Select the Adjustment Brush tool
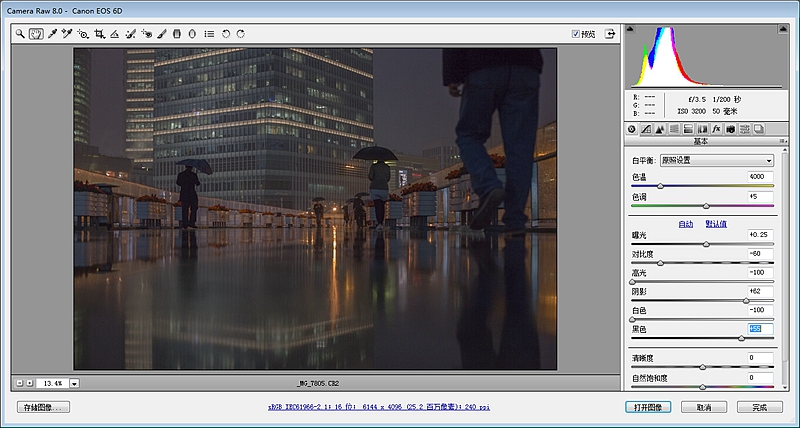Screen dimensions: 800x428 coord(162,34)
